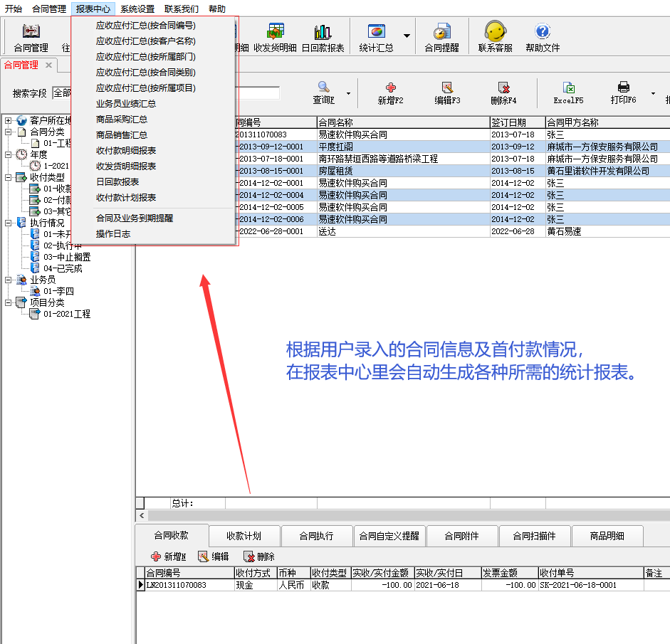
Task: Open the 开始 menu
Action: tap(14, 9)
